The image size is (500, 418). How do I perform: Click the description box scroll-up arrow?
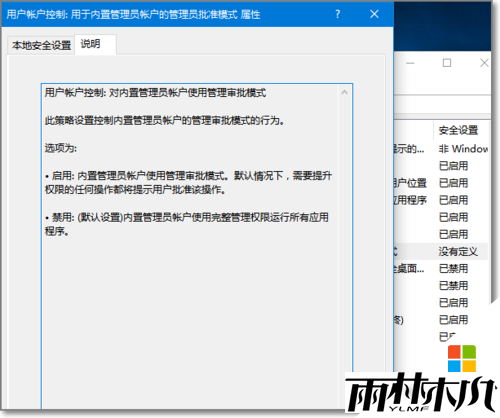click(345, 93)
